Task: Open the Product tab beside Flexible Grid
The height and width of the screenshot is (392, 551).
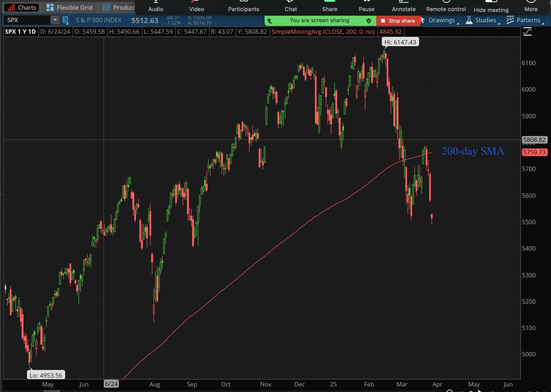Action: [x=118, y=7]
